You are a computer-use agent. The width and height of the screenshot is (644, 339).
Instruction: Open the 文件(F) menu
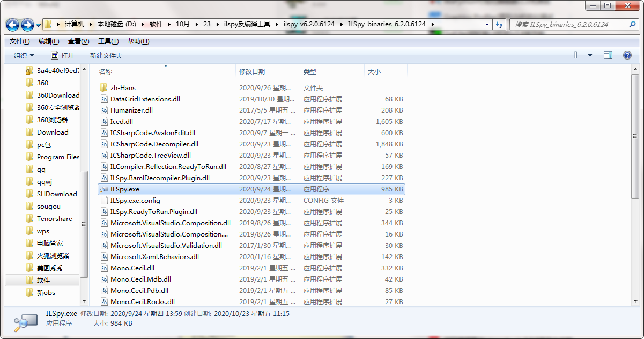pyautogui.click(x=20, y=41)
